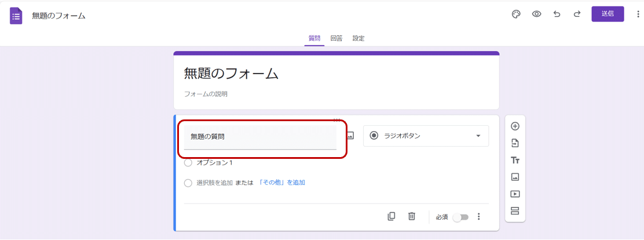
Task: Click the 「その他」を追加 link
Action: [x=281, y=183]
